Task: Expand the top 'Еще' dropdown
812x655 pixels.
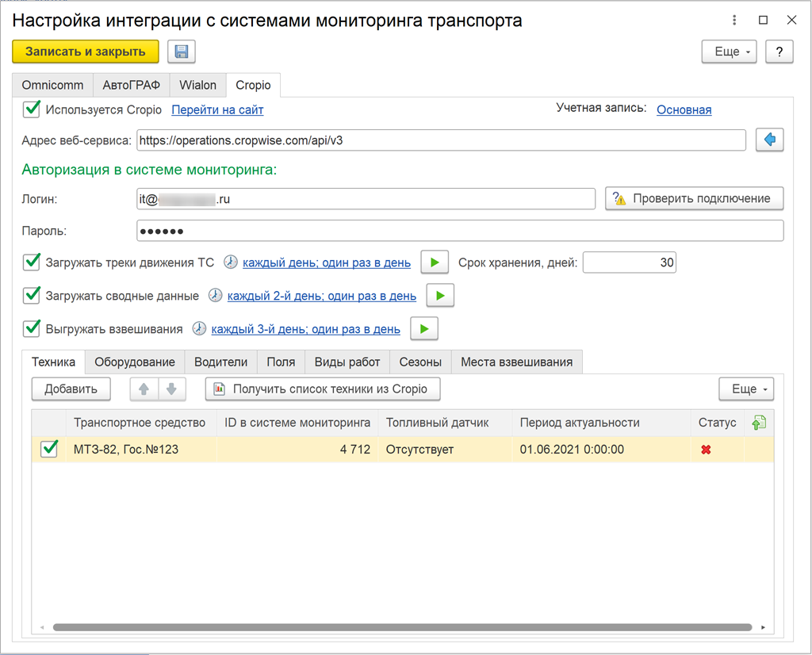Action: 729,52
